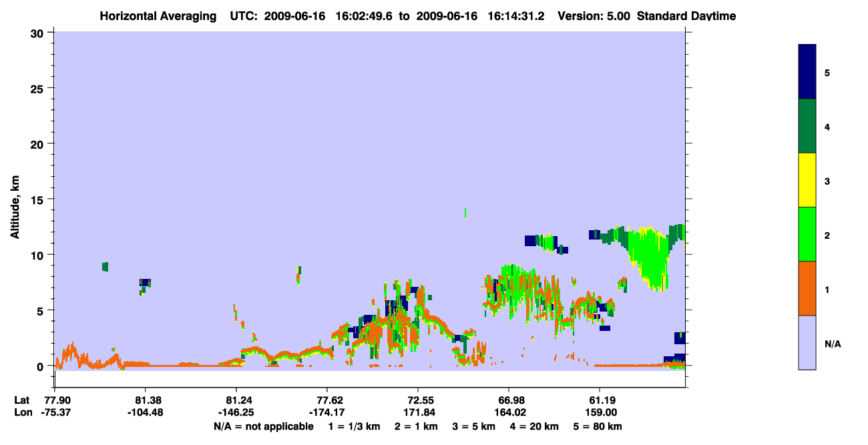Click longitude value -75.37

point(55,412)
